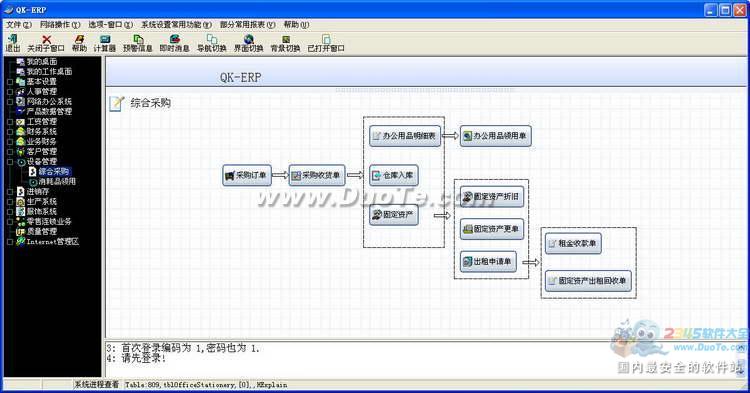Show the 已打开窗口 opened windows list
Screen dimensions: 750x393
pos(326,43)
